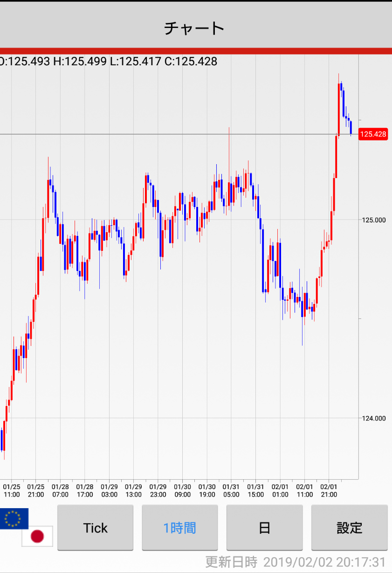Image resolution: width=392 pixels, height=573 pixels.
Task: Tap the European Union flag icon
Action: tap(14, 518)
